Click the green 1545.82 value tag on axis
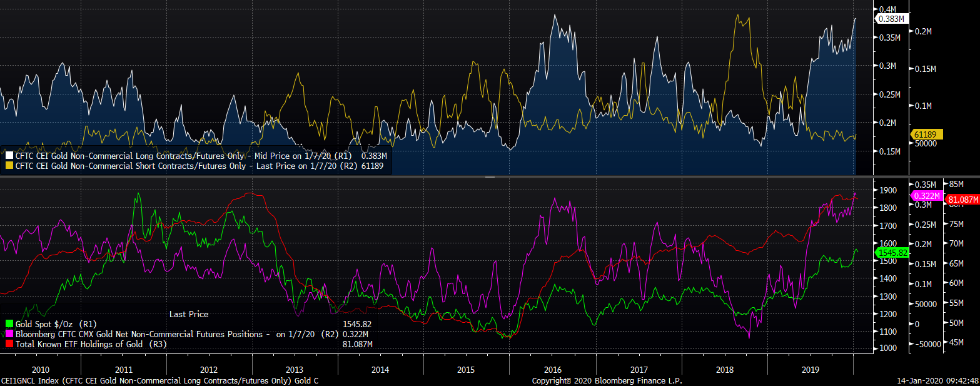The height and width of the screenshot is (386, 980). pos(893,253)
